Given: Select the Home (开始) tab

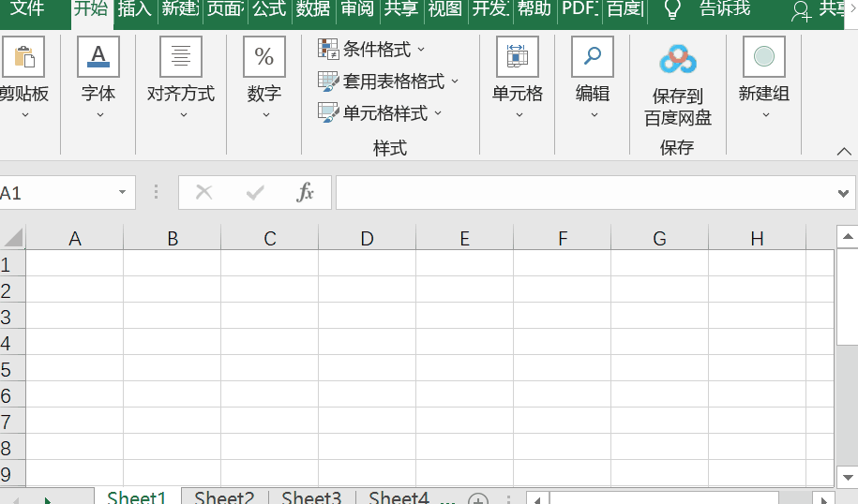Looking at the screenshot, I should pyautogui.click(x=91, y=8).
